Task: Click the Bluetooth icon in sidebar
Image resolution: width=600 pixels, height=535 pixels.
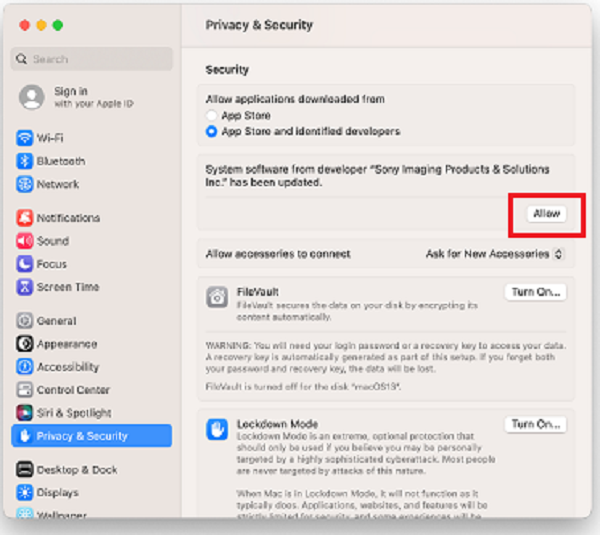Action: point(25,161)
